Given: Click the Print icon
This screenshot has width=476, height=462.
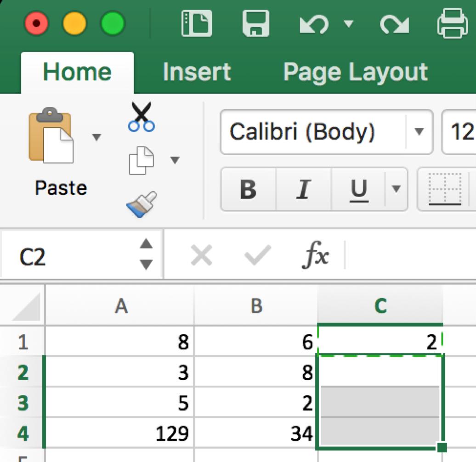Looking at the screenshot, I should [453, 24].
